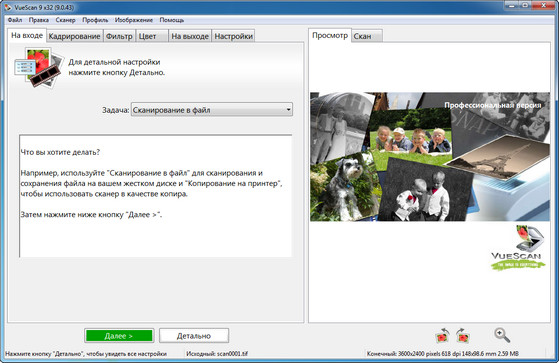Screen dimensions: 559x363
Task: Open the Помощь menu
Action: (172, 20)
